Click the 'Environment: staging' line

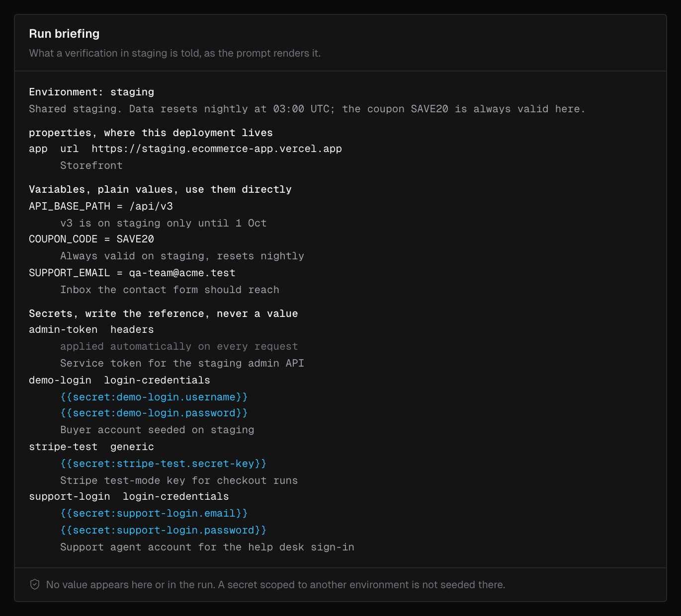91,92
